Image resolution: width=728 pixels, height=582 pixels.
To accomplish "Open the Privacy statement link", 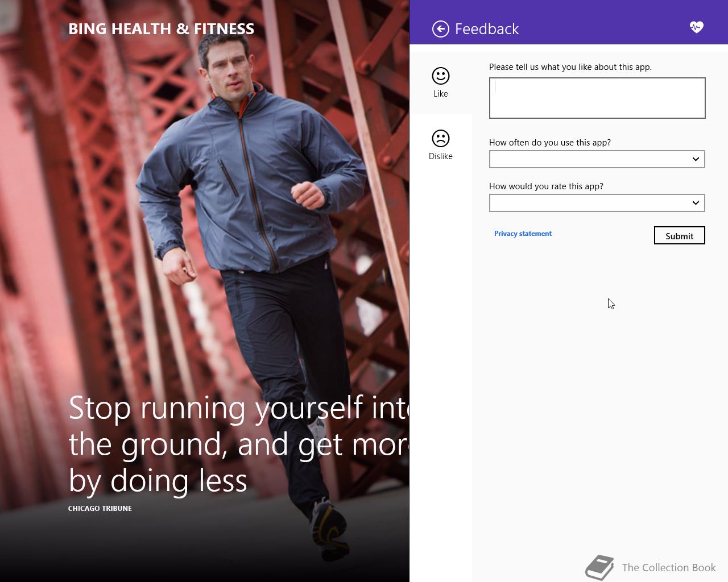I will (x=523, y=234).
